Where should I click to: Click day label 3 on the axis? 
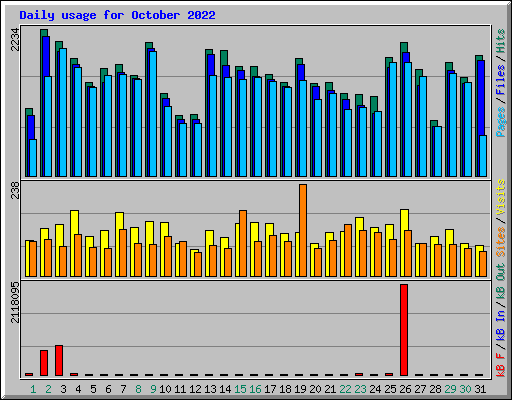[x=63, y=389]
